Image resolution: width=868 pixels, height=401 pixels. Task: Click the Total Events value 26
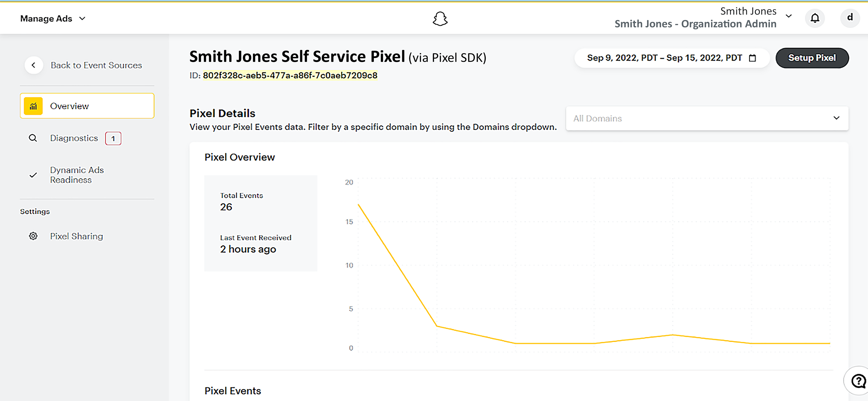[226, 207]
